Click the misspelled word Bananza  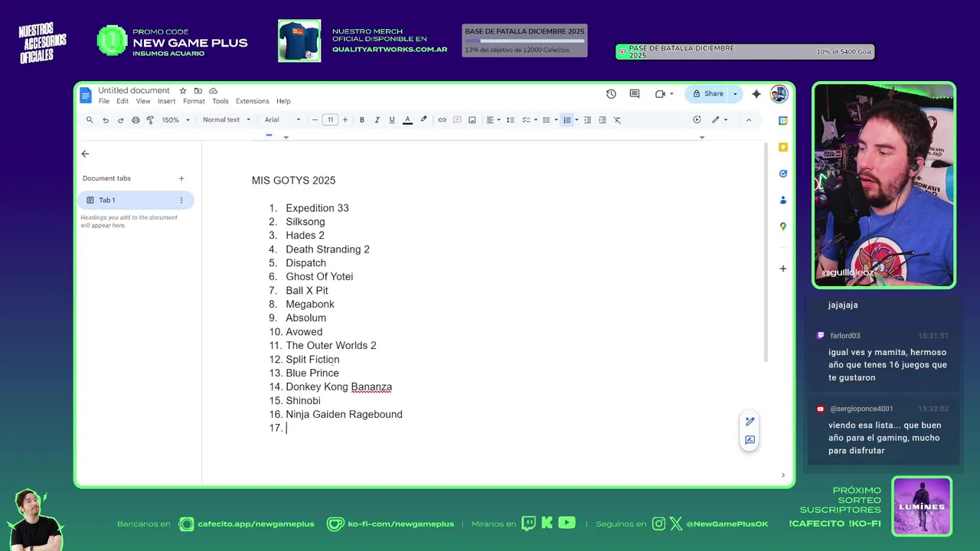pyautogui.click(x=371, y=387)
